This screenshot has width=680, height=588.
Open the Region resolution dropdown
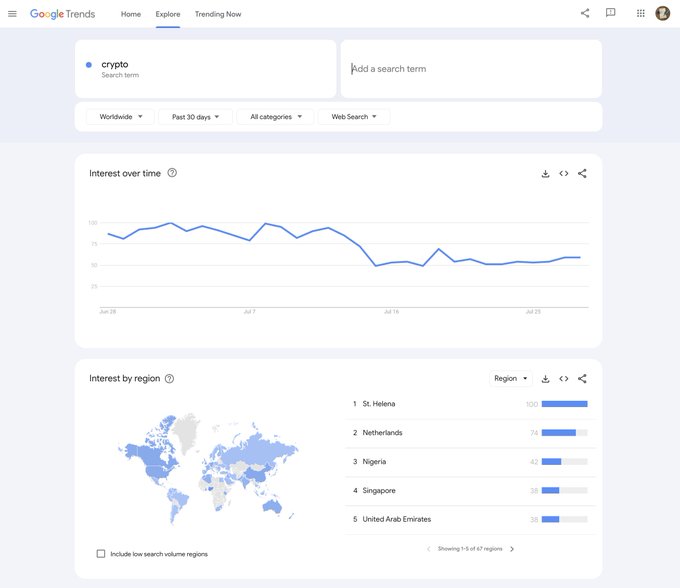510,379
